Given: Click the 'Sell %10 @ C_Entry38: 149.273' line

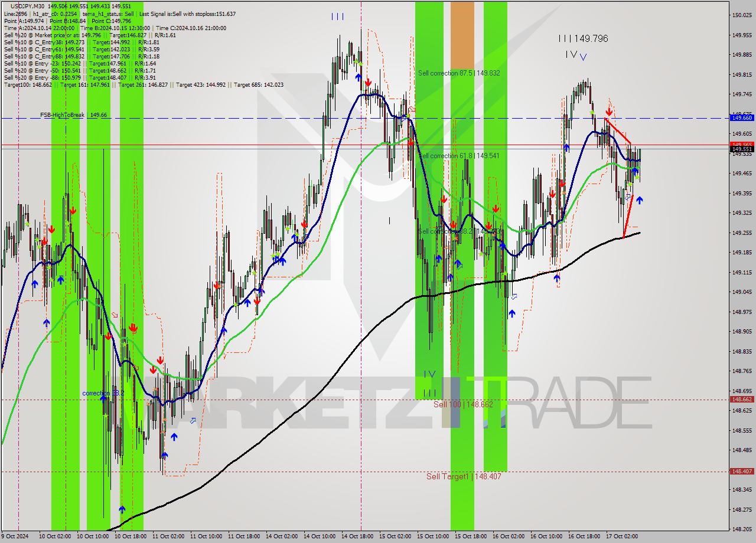Looking at the screenshot, I should [x=82, y=42].
